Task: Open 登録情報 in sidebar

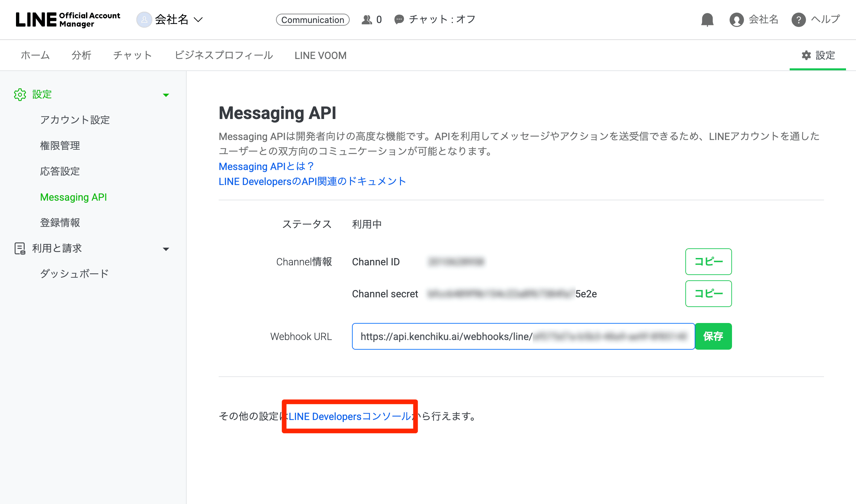Action: pos(60,223)
